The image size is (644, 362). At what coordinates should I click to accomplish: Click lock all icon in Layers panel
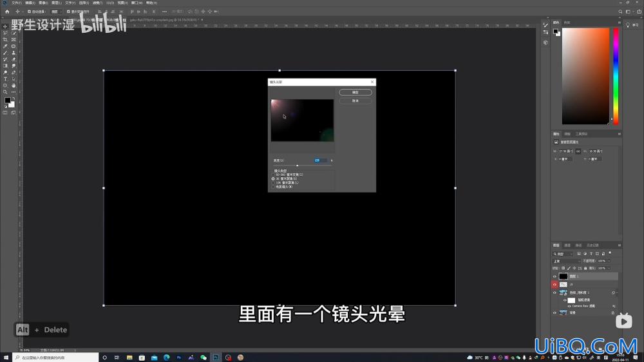pyautogui.click(x=585, y=268)
